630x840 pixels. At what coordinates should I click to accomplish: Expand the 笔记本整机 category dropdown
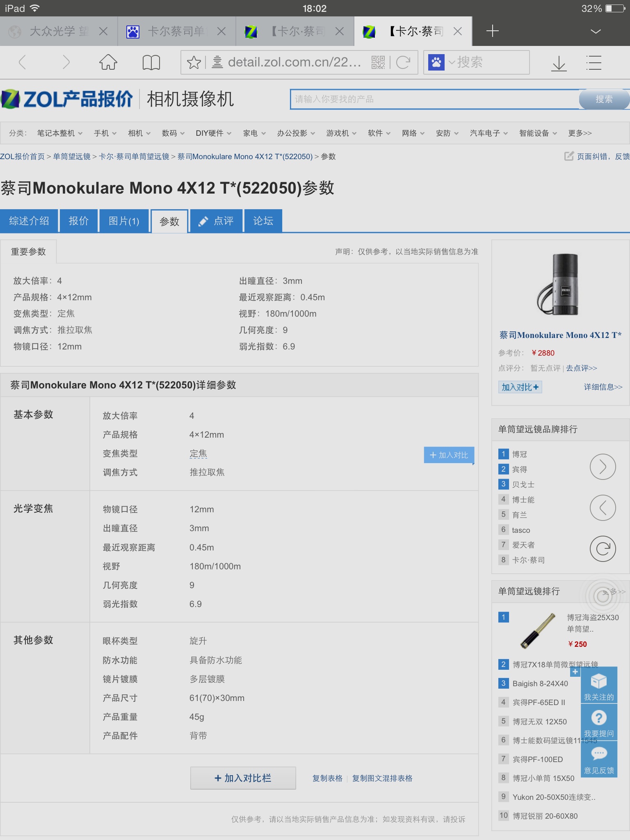coord(60,133)
